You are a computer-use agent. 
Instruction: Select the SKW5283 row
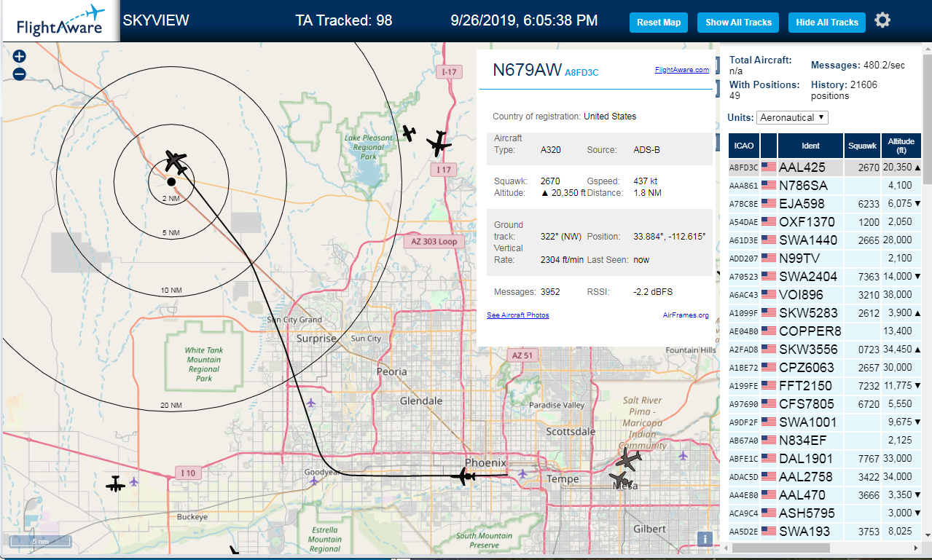(x=826, y=313)
